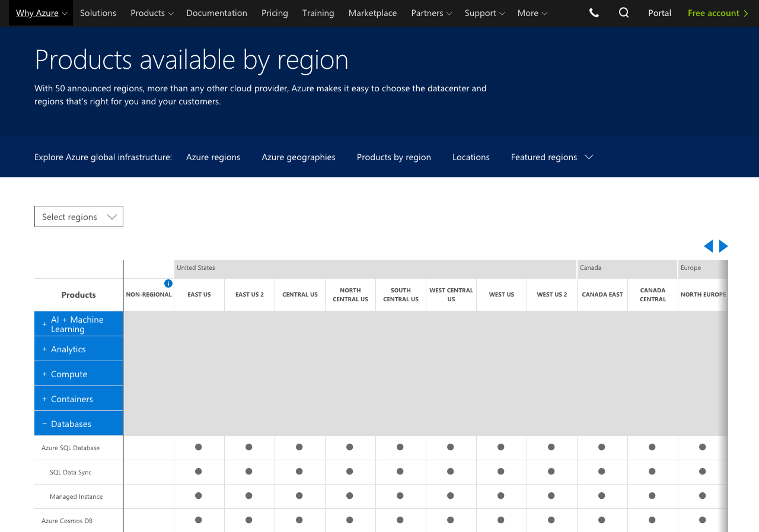Open the Azure geographies link

tap(299, 157)
